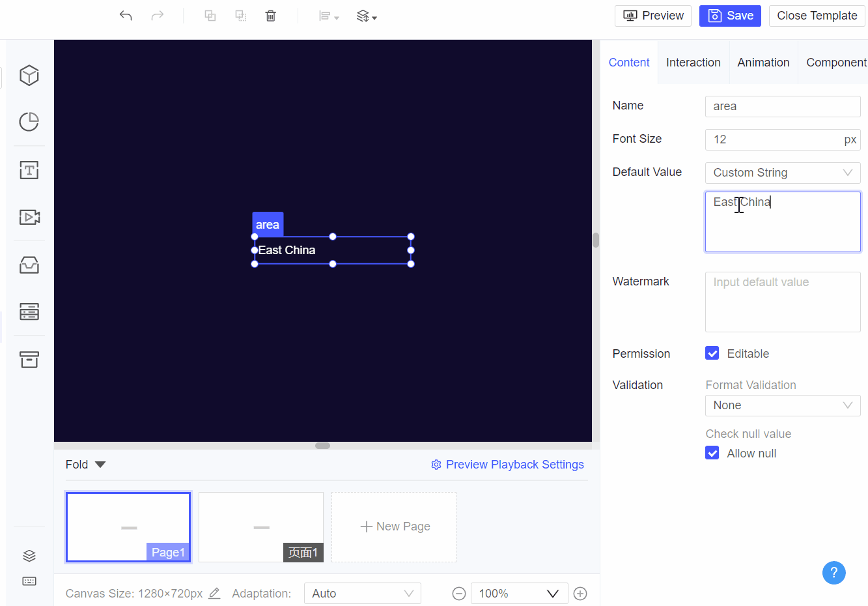Screen dimensions: 868x606
Task: Open the Format Validation None dropdown
Action: pyautogui.click(x=783, y=405)
